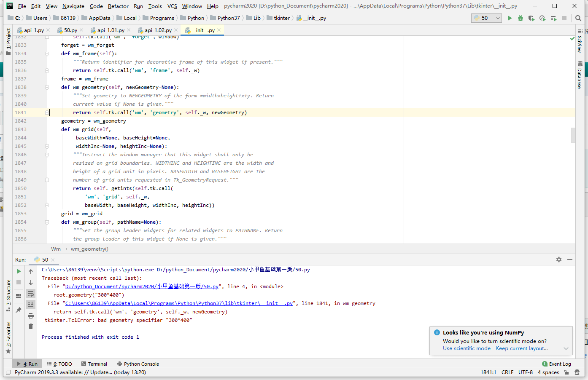Screen dimensions: 588x380
Task: Click the editor vertical scrollbar thumb
Action: (x=573, y=135)
